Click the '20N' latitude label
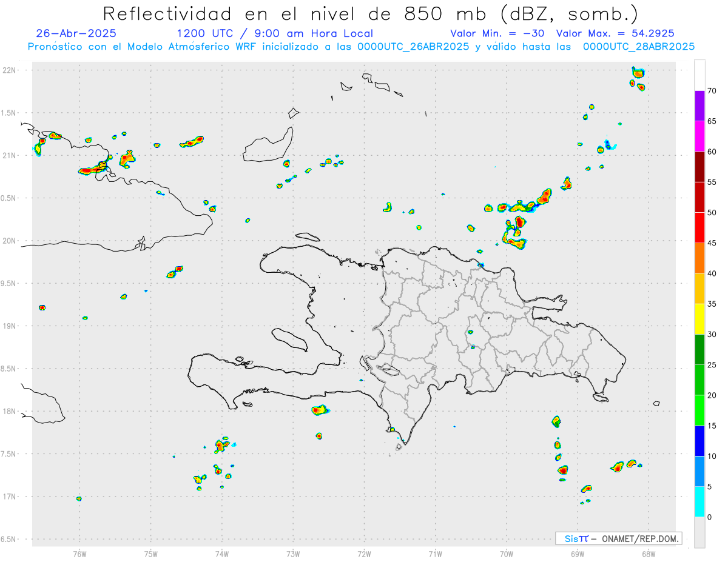This screenshot has width=728, height=562. (x=10, y=241)
